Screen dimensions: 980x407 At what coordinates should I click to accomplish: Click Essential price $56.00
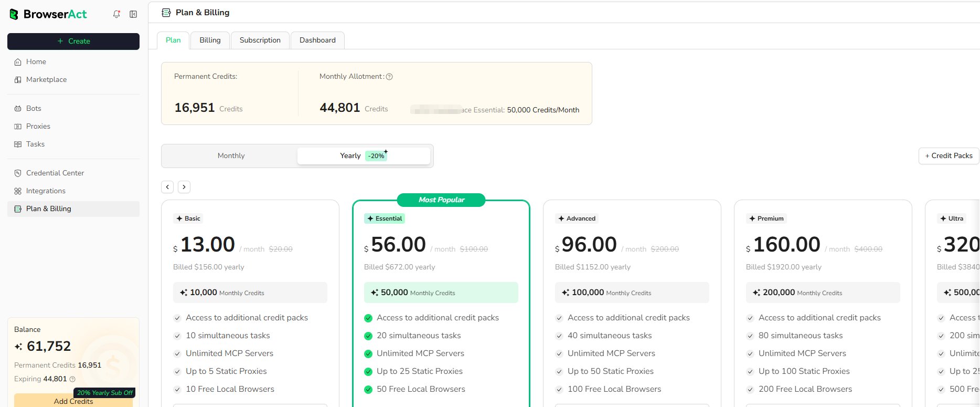tap(395, 245)
